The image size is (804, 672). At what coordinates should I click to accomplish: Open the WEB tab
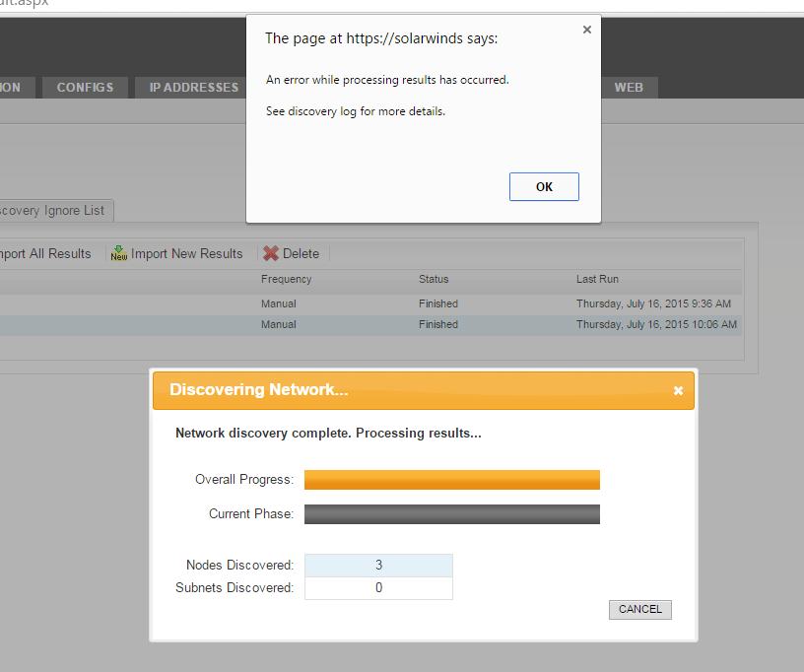click(x=629, y=88)
